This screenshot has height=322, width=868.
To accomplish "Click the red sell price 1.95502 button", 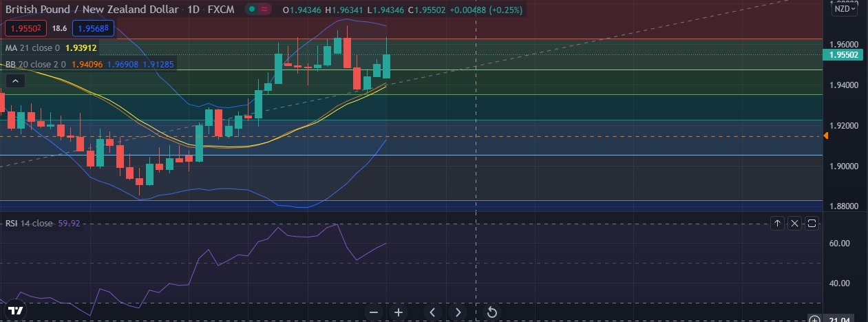I will click(26, 28).
